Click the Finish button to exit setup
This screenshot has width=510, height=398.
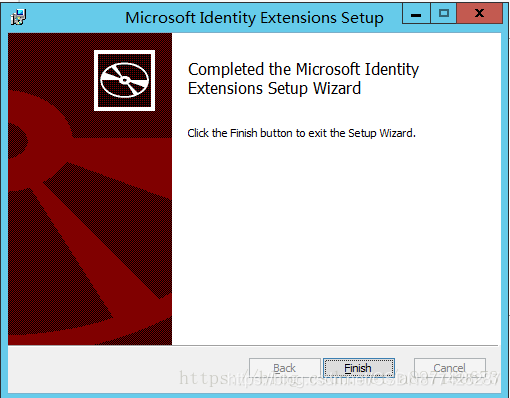click(x=359, y=368)
